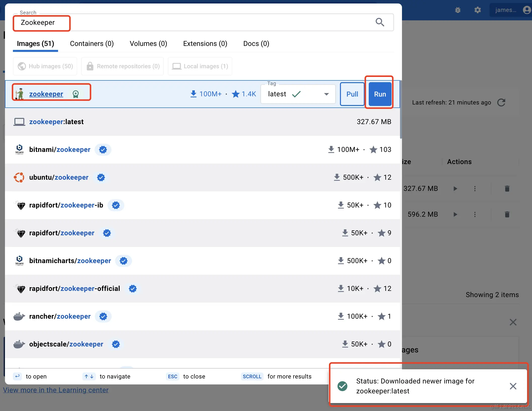This screenshot has height=411, width=532.
Task: Delete the 327.67 MB image via trash icon
Action: pos(507,189)
